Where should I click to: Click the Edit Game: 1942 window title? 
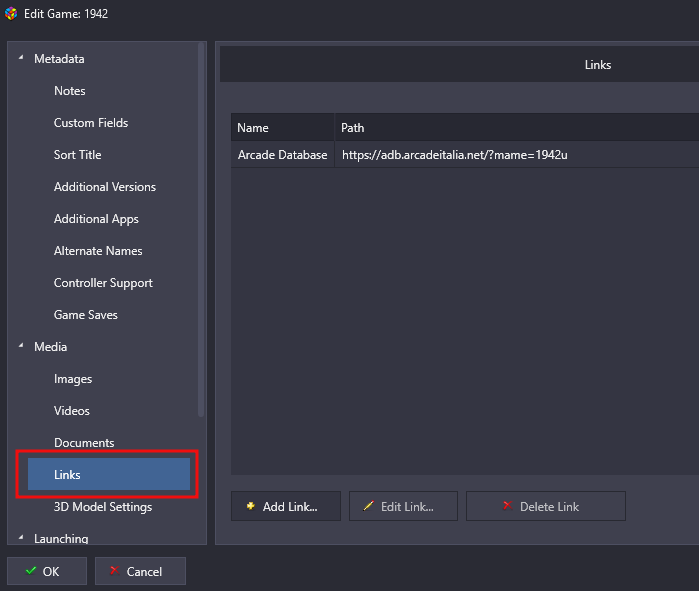66,14
